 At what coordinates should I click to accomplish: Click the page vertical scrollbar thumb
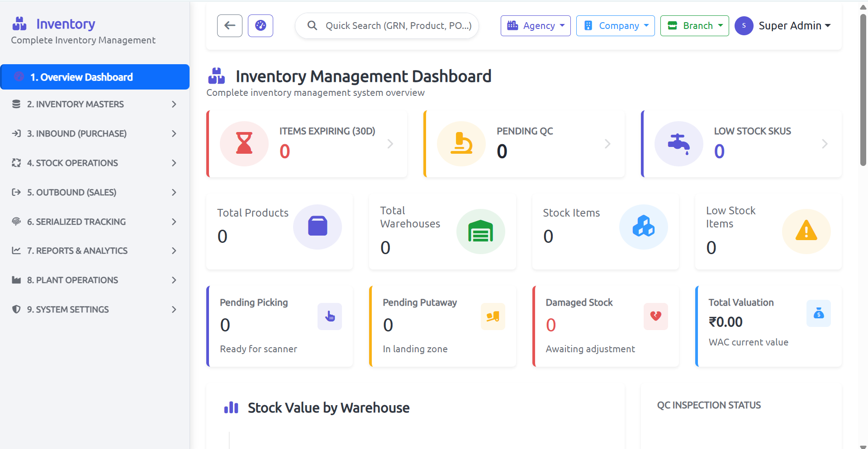click(863, 90)
